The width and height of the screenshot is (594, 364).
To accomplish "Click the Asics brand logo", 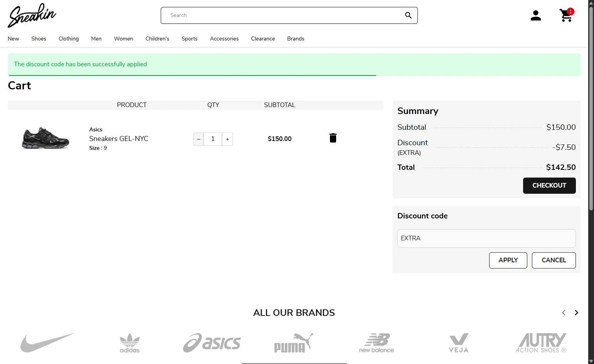I will tap(212, 343).
